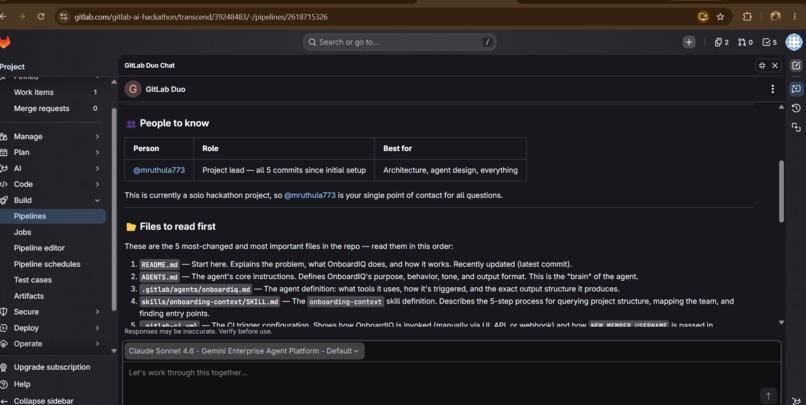The height and width of the screenshot is (405, 806).
Task: Click @mruthula773 mention in paragraph
Action: click(x=310, y=195)
